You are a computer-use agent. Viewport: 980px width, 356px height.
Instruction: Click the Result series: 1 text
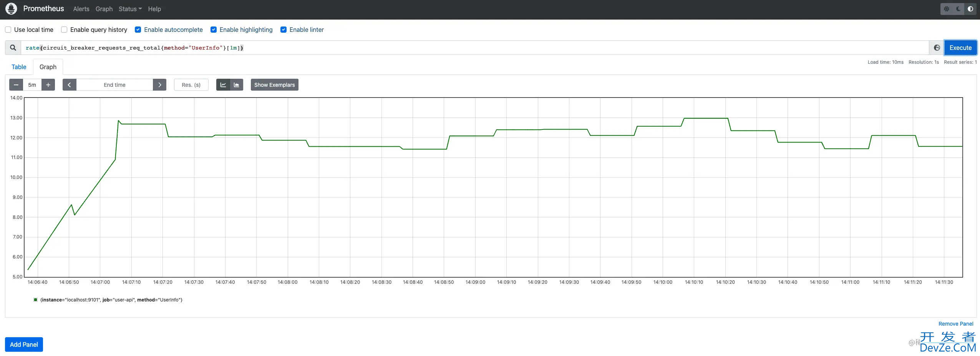[960, 62]
